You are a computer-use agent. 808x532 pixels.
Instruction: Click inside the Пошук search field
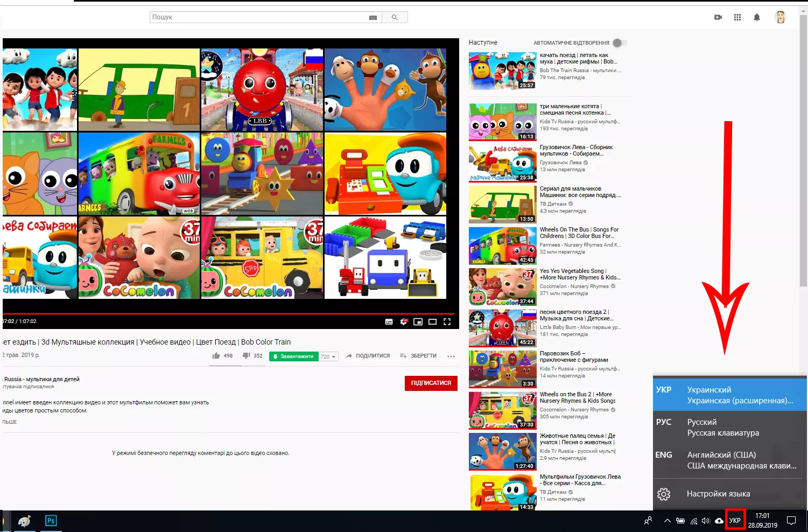259,17
